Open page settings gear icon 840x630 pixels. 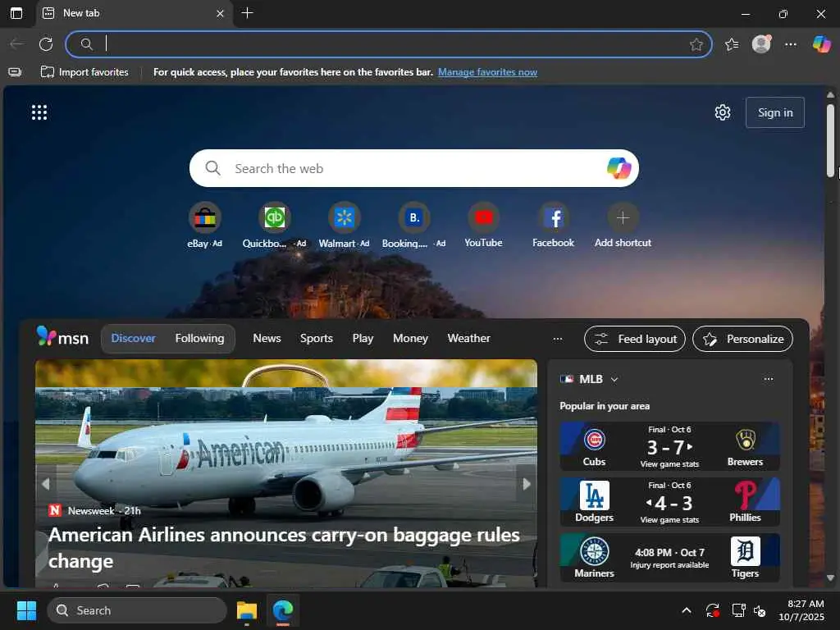722,112
